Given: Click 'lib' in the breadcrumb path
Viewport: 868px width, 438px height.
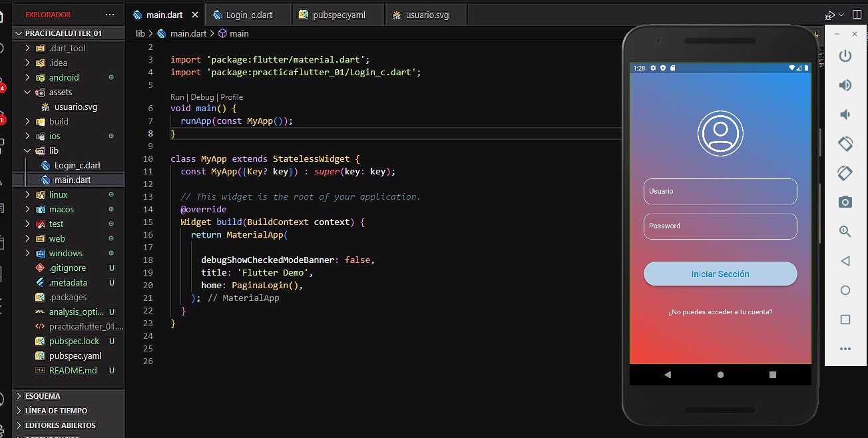Looking at the screenshot, I should coord(140,33).
